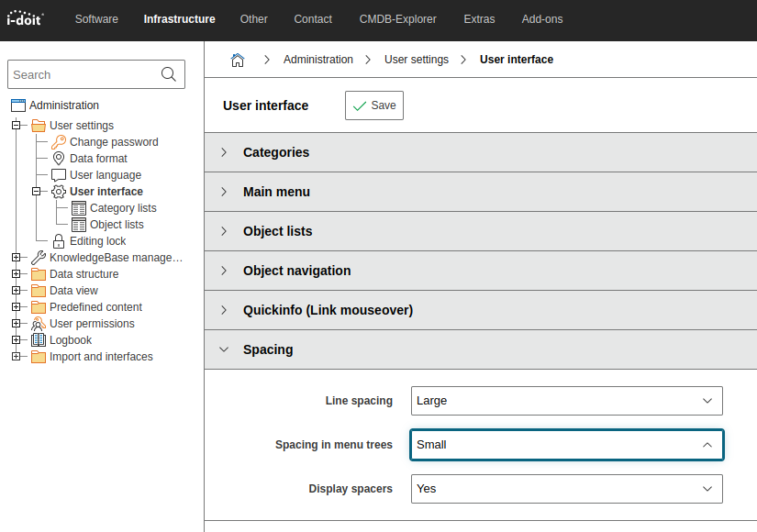Collapse the User settings tree node
The width and height of the screenshot is (757, 532).
(x=16, y=126)
